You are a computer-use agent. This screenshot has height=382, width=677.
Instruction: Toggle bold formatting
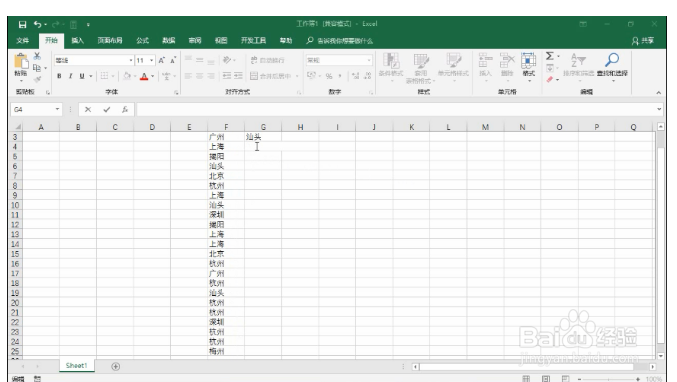pyautogui.click(x=59, y=76)
